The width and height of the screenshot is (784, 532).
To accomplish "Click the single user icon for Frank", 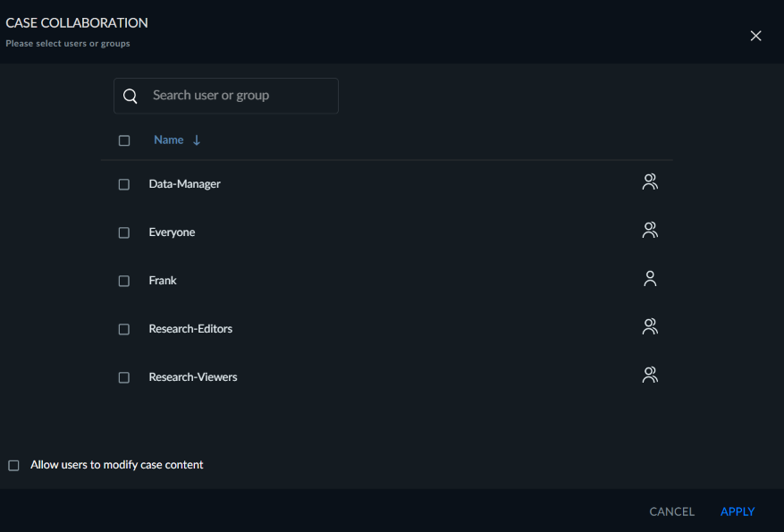I will tap(650, 278).
